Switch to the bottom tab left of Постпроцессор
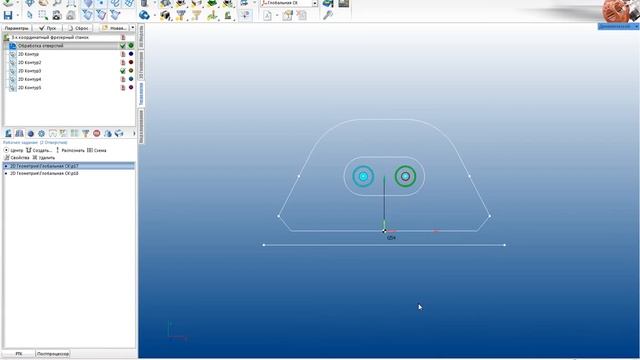Image resolution: width=640 pixels, height=360 pixels. [x=19, y=353]
